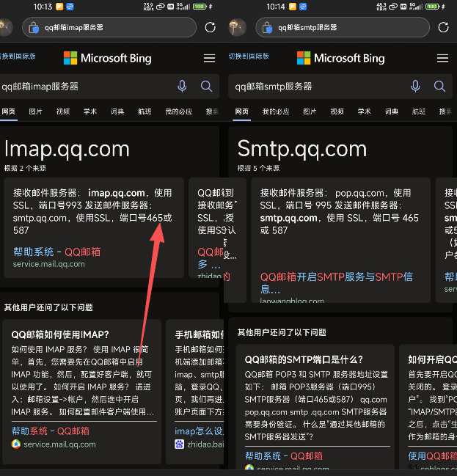457x476 pixels.
Task: Select the 网页 tab in the right page
Action: click(x=242, y=111)
